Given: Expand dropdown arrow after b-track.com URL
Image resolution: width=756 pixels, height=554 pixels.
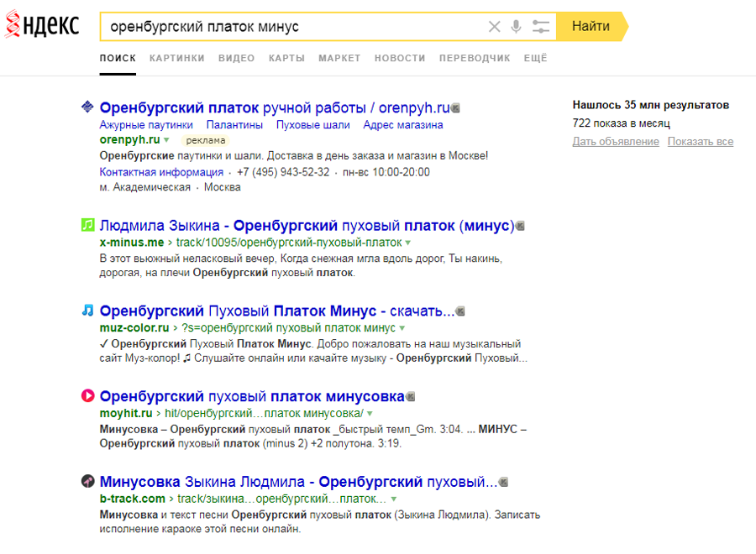Looking at the screenshot, I should coord(394,499).
